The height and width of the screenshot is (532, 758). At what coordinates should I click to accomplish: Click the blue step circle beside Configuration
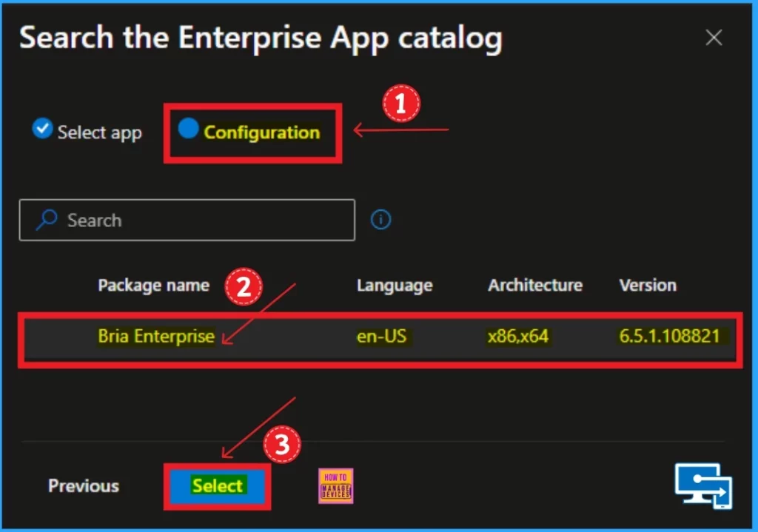[x=188, y=129]
